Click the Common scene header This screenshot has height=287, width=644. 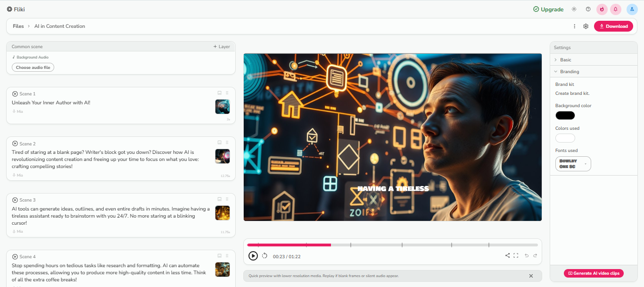point(27,47)
